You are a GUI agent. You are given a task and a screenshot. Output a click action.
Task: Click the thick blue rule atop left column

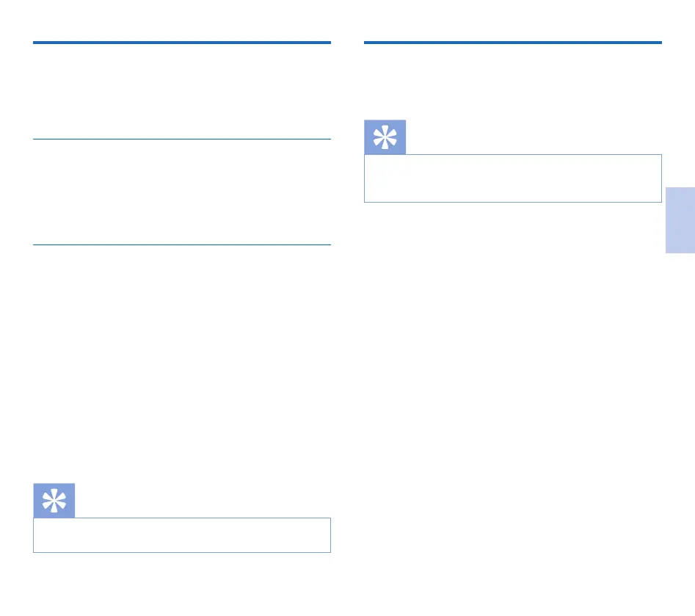tap(182, 43)
